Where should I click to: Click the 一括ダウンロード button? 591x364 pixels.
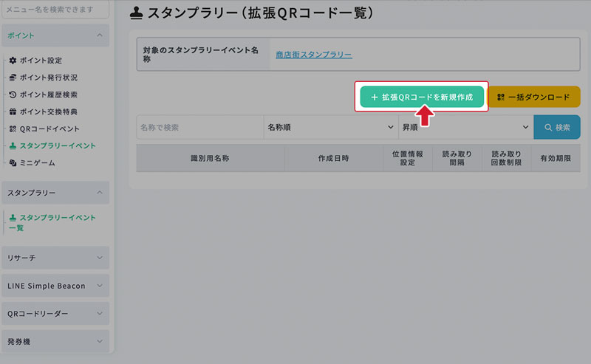tap(533, 97)
